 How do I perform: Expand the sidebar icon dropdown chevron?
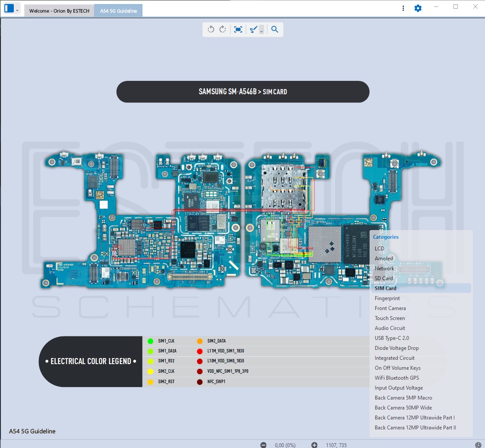coord(17,10)
